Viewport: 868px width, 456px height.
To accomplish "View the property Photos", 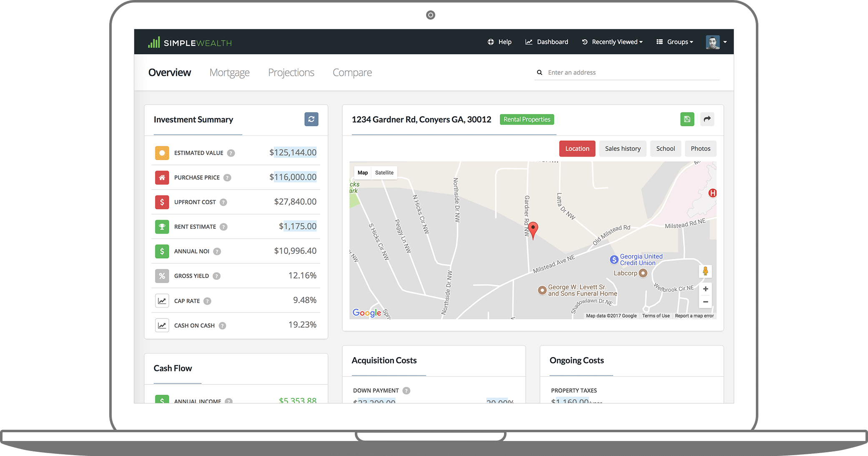I will click(700, 149).
